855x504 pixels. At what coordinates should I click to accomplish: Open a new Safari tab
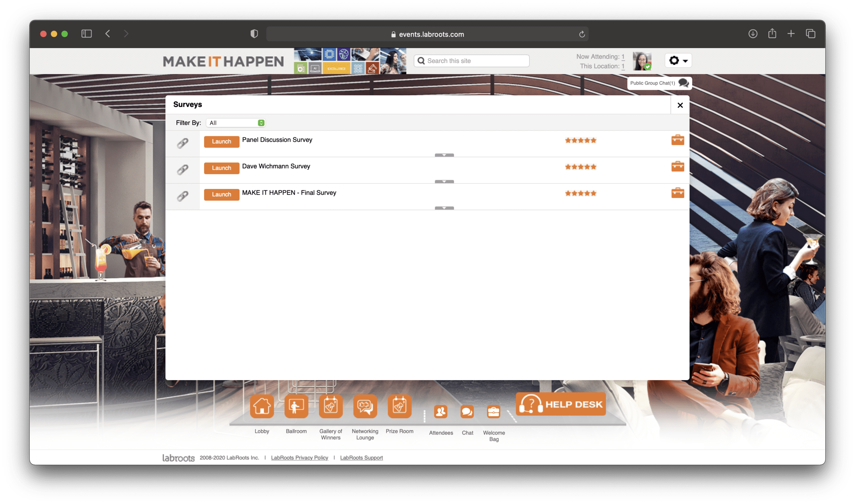pyautogui.click(x=791, y=34)
